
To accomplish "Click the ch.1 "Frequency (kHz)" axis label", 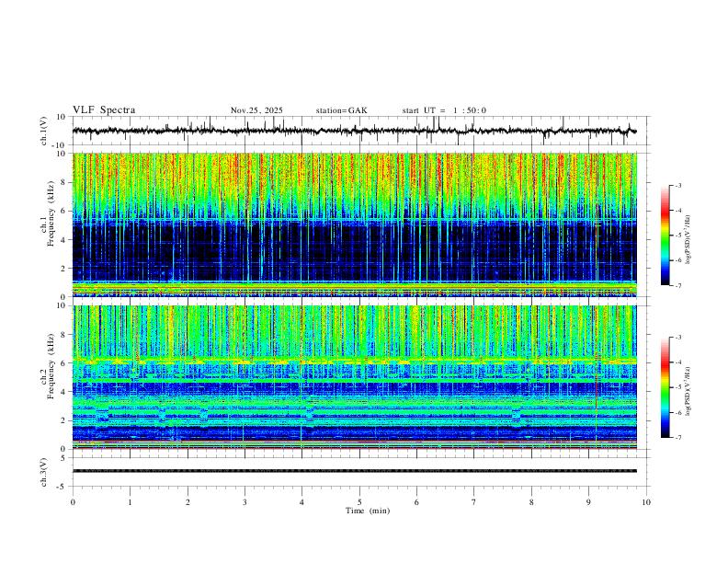I will tap(51, 213).
